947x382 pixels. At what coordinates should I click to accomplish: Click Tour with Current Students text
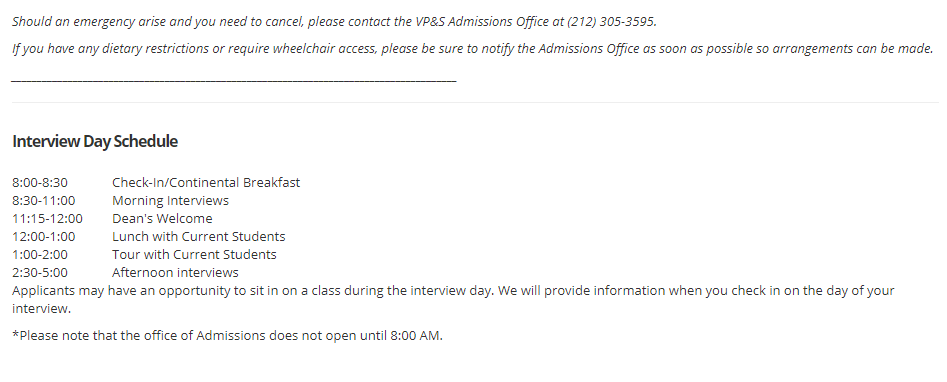point(194,254)
